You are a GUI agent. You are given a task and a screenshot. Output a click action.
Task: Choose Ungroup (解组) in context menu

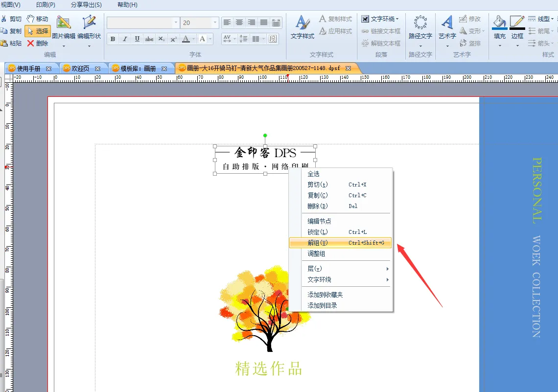[340, 243]
